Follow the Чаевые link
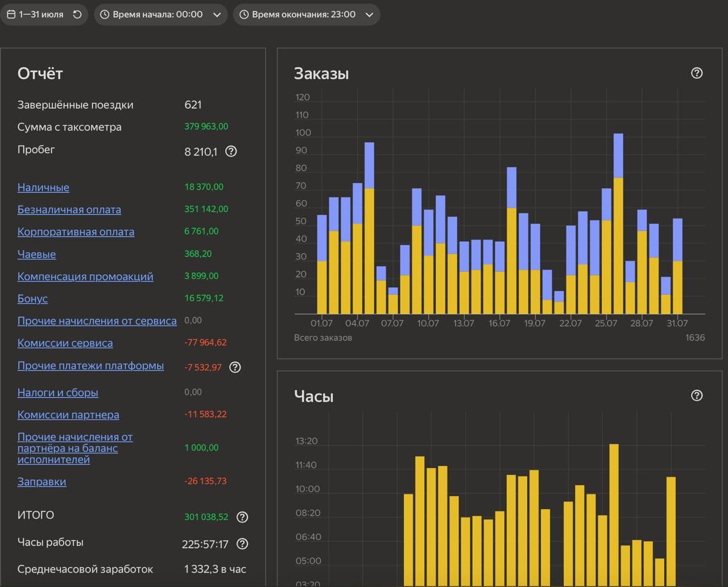The image size is (728, 587). point(37,254)
